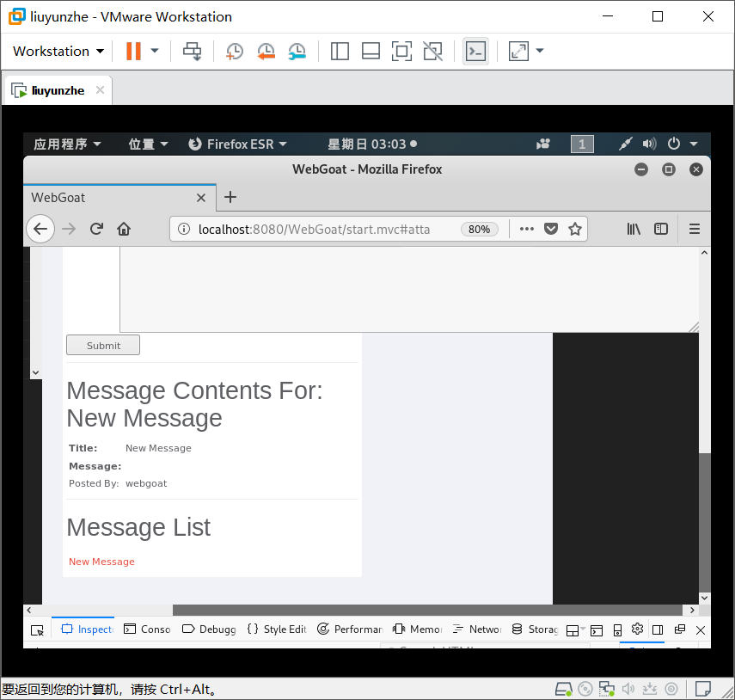
Task: Bookmark this page with the star
Action: pos(575,229)
